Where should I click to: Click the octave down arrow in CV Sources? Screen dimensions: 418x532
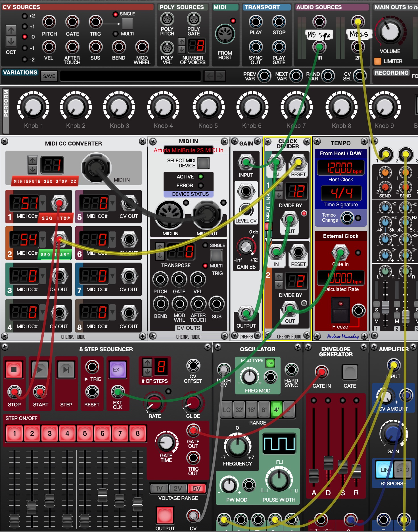point(11,42)
